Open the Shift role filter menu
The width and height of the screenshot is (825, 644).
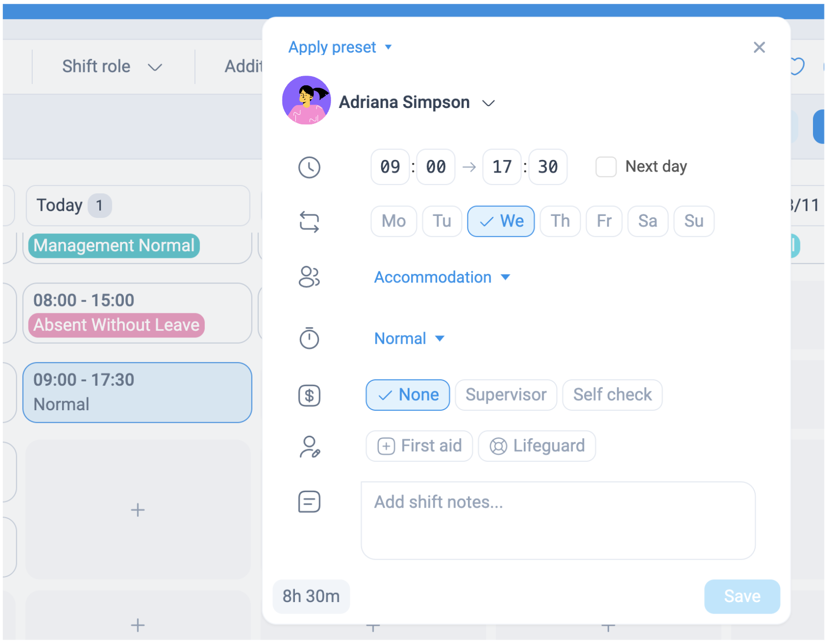[x=112, y=67]
